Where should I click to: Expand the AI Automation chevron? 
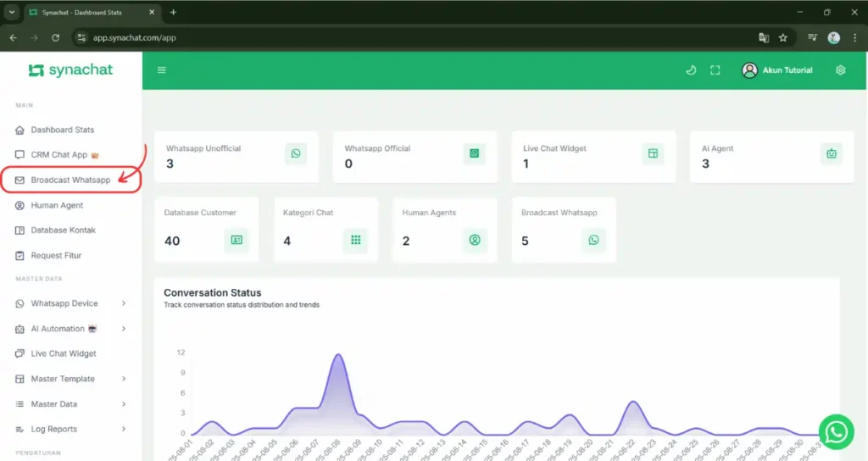(124, 329)
